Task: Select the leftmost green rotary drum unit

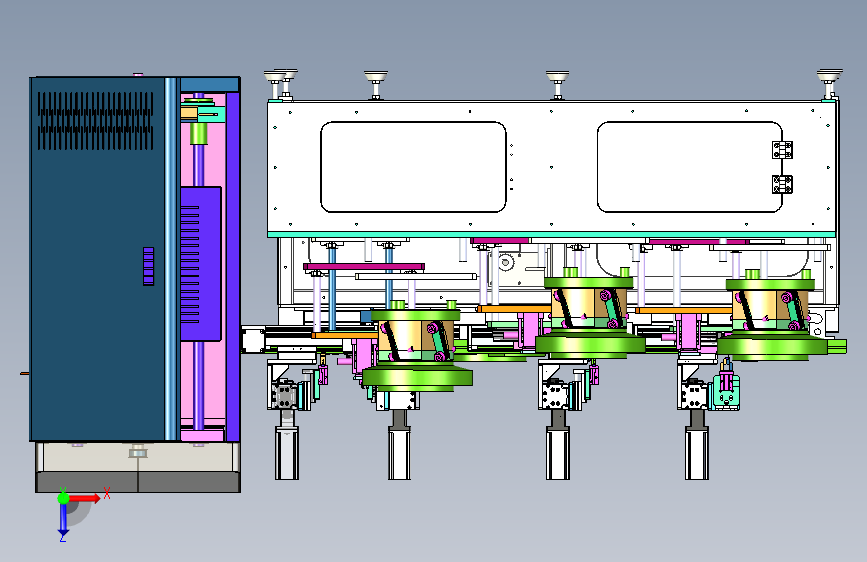Action: (x=416, y=347)
